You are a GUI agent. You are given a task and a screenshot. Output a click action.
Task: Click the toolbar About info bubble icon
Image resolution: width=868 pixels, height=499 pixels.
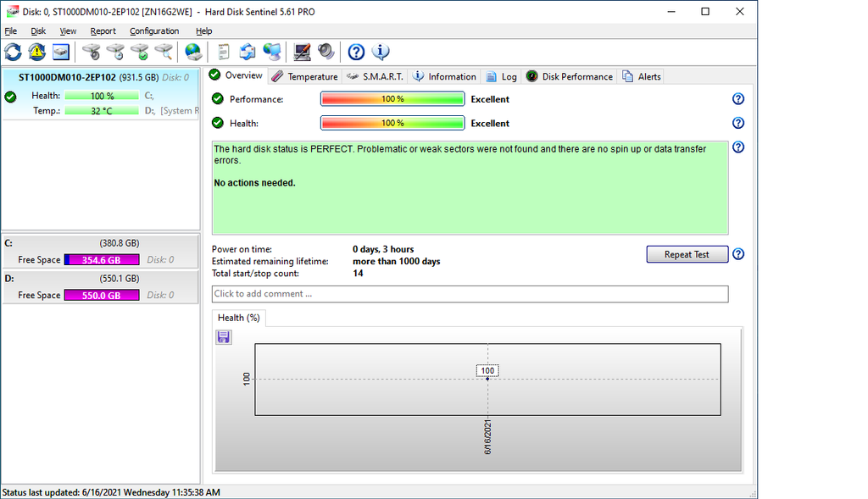pos(381,52)
